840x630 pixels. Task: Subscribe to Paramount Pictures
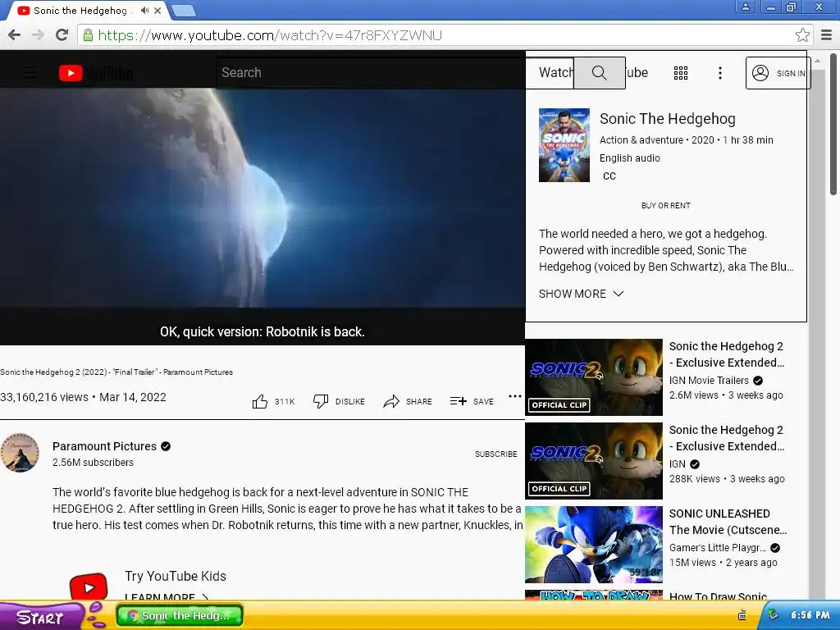point(496,454)
